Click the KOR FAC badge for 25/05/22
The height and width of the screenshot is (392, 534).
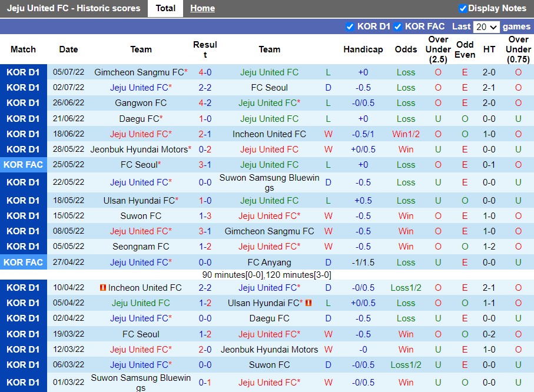(x=24, y=165)
